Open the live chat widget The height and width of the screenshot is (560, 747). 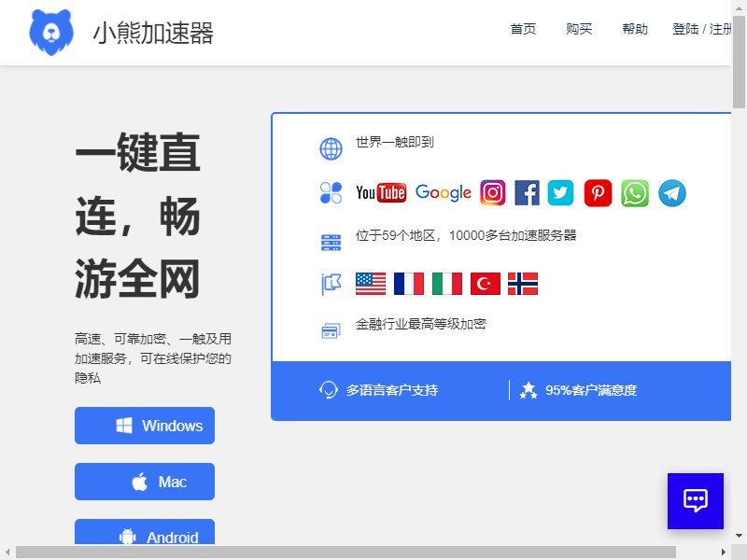pos(695,500)
